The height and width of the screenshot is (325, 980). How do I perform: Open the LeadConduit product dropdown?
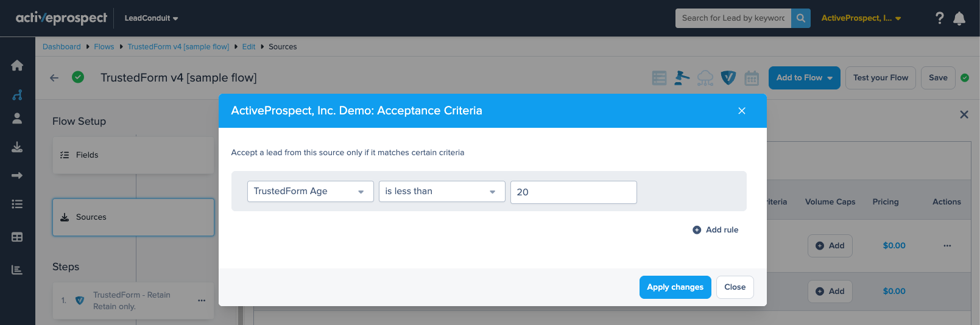coord(151,18)
